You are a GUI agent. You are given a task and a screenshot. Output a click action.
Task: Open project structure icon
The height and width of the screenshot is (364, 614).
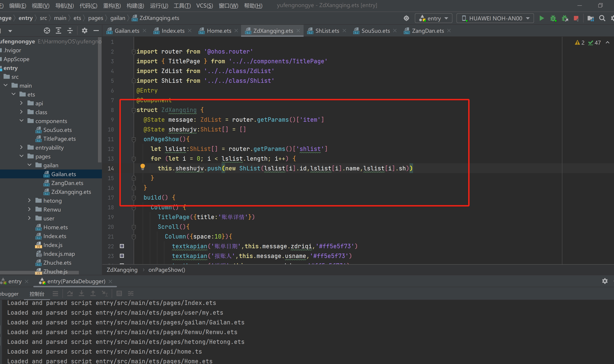[591, 18]
